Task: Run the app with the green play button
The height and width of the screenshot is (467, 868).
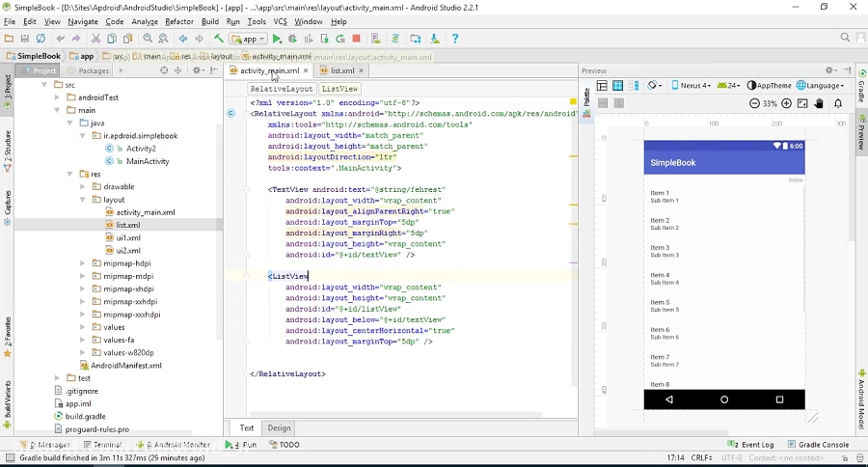Action: [277, 39]
